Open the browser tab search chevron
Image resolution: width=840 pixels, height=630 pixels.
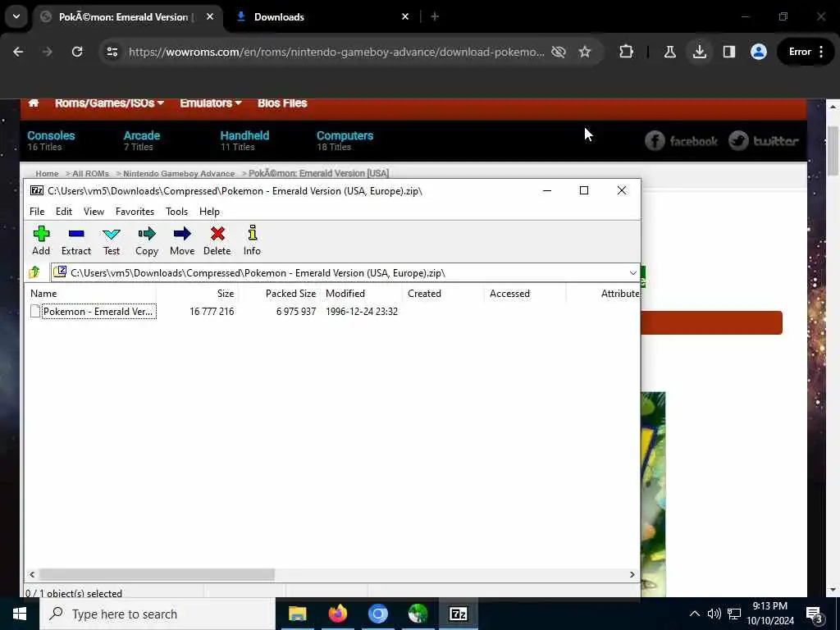(x=16, y=16)
